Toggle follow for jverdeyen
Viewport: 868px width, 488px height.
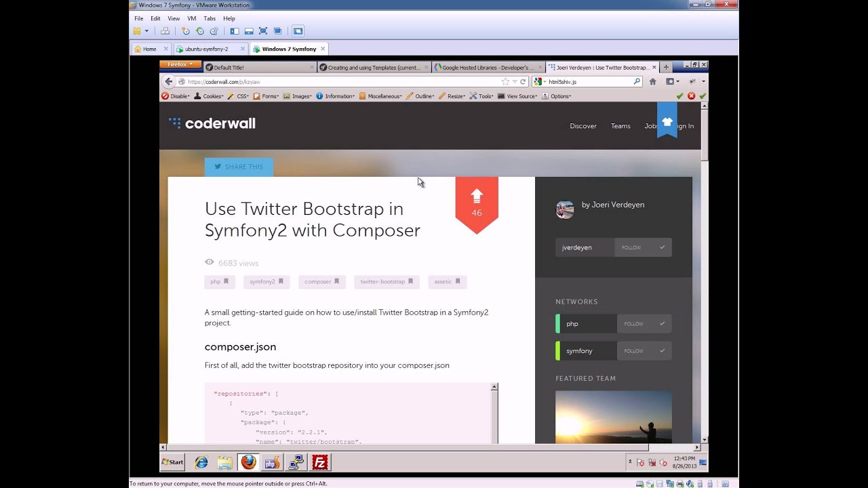tap(643, 247)
